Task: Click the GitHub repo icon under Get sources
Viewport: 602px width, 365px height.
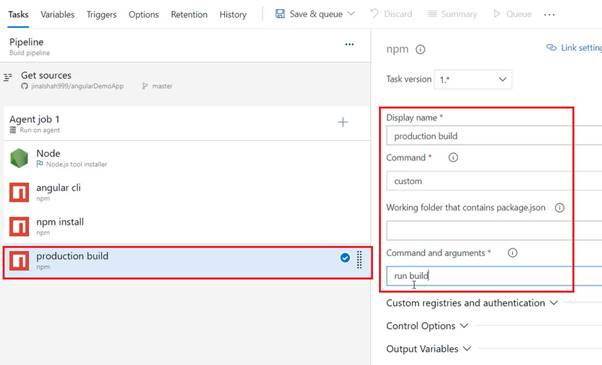Action: point(25,86)
